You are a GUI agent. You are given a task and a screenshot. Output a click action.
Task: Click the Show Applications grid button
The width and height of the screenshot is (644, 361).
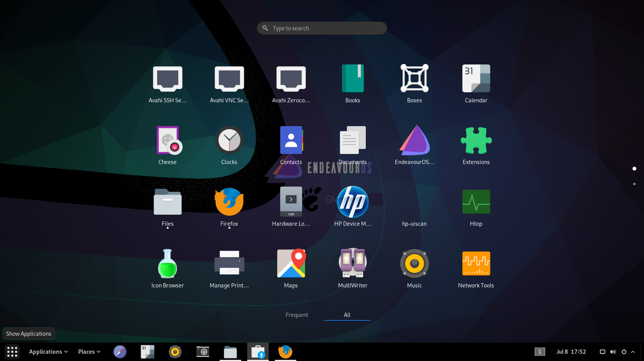click(12, 352)
